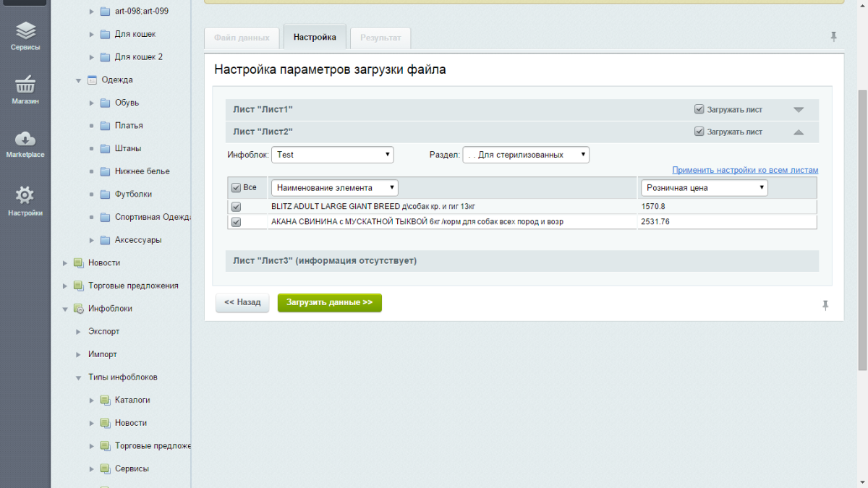Click the Одежда catalog icon in the tree
The width and height of the screenshot is (868, 488).
92,80
